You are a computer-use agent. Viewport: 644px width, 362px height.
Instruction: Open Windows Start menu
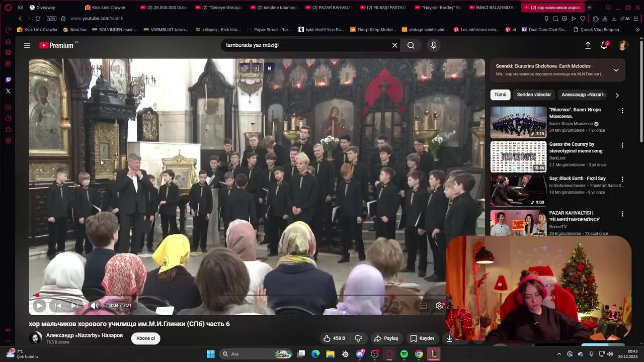coord(211,354)
